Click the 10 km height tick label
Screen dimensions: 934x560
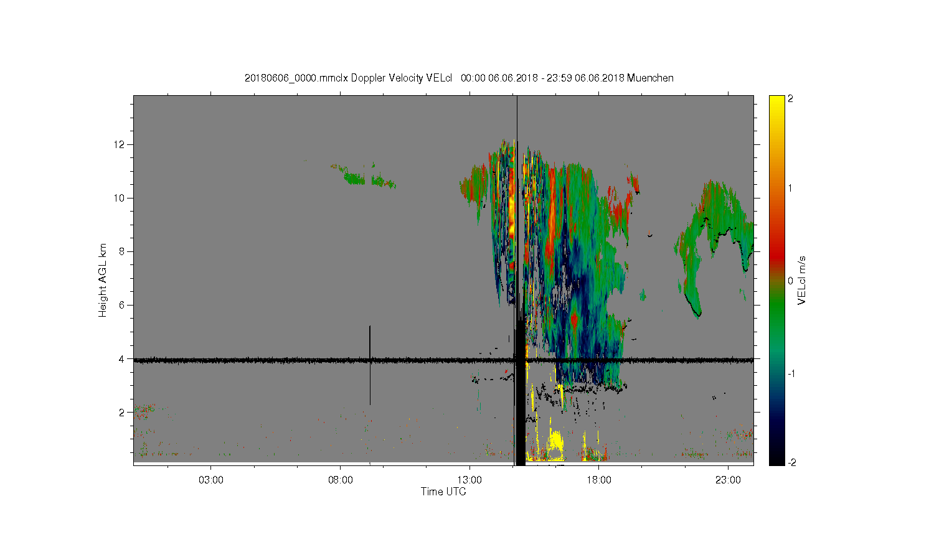pyautogui.click(x=119, y=198)
